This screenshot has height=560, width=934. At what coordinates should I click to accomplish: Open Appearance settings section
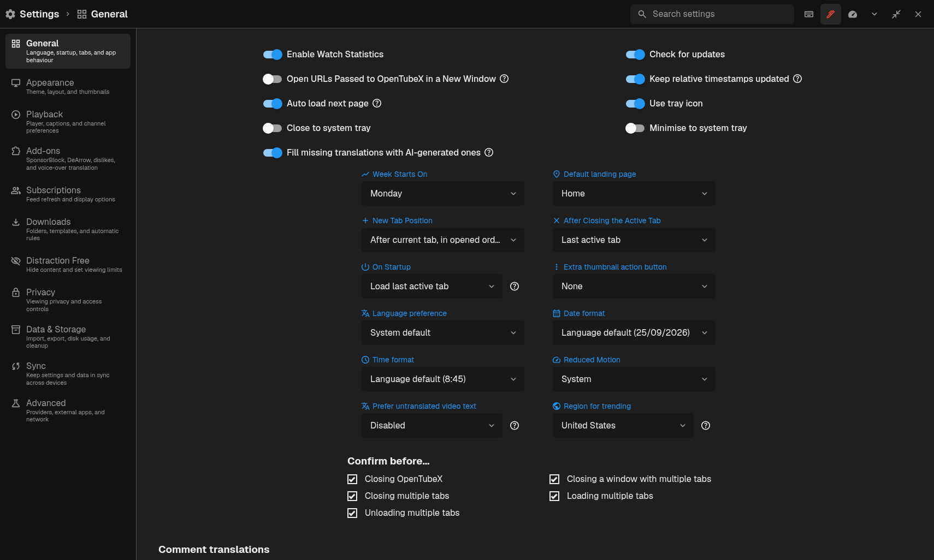tap(68, 87)
